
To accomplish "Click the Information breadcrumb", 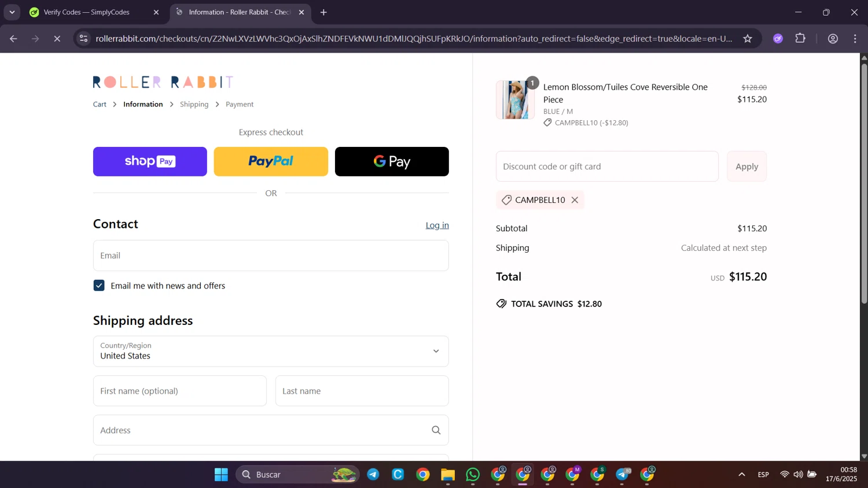I will (143, 104).
